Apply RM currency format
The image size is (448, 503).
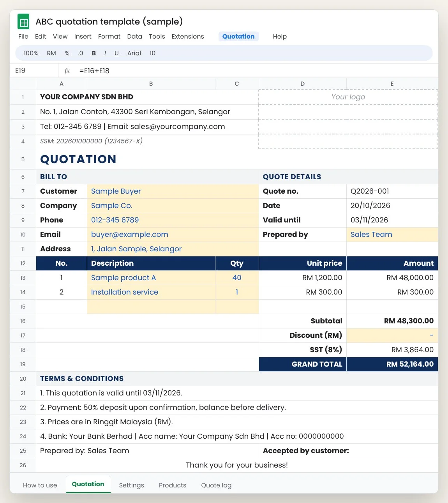tap(51, 53)
